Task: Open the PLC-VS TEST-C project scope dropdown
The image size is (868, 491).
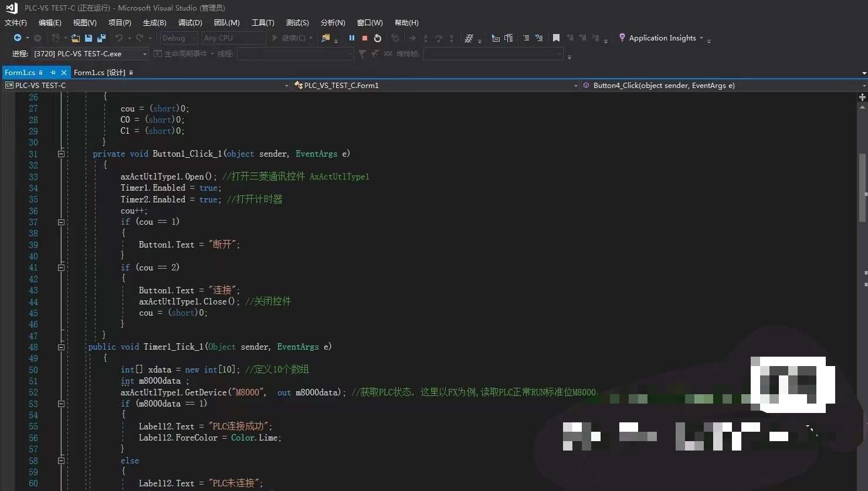Action: [x=147, y=86]
